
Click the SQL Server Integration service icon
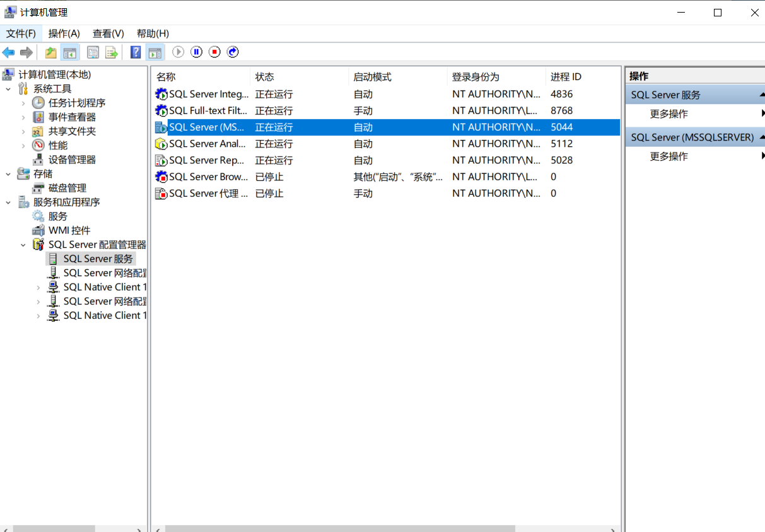coord(161,95)
